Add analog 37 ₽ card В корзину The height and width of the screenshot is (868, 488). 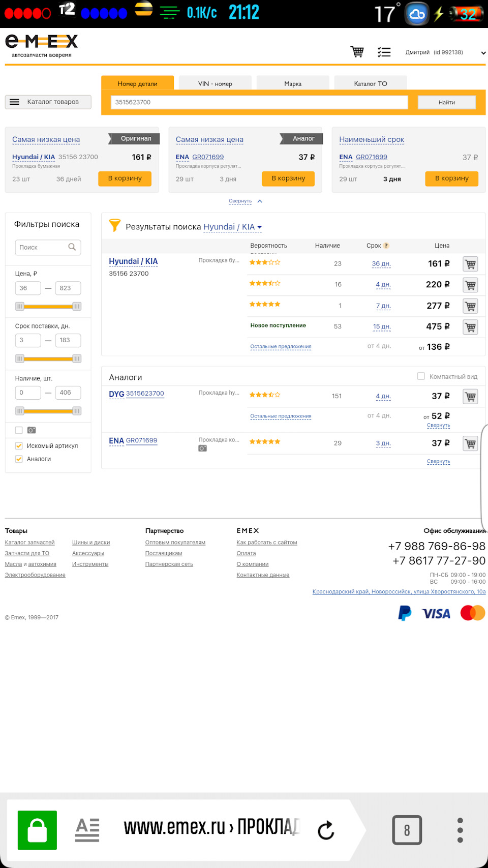pyautogui.click(x=288, y=178)
